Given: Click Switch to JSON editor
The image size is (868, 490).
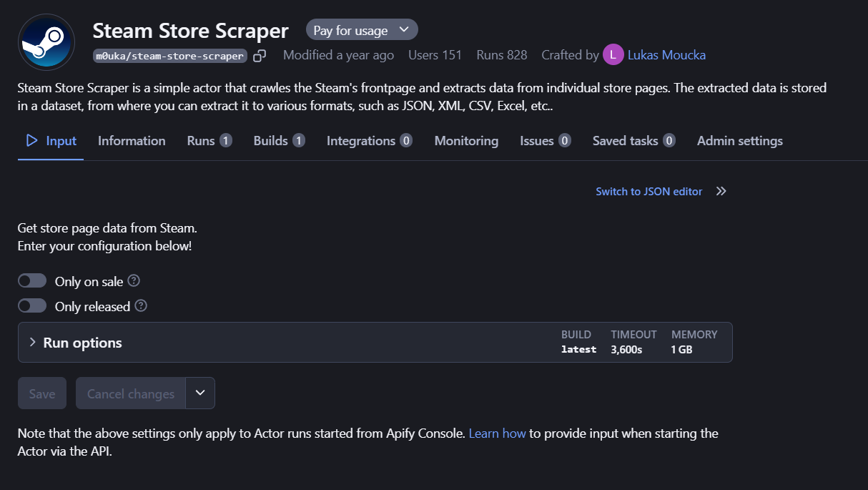Looking at the screenshot, I should pyautogui.click(x=648, y=191).
